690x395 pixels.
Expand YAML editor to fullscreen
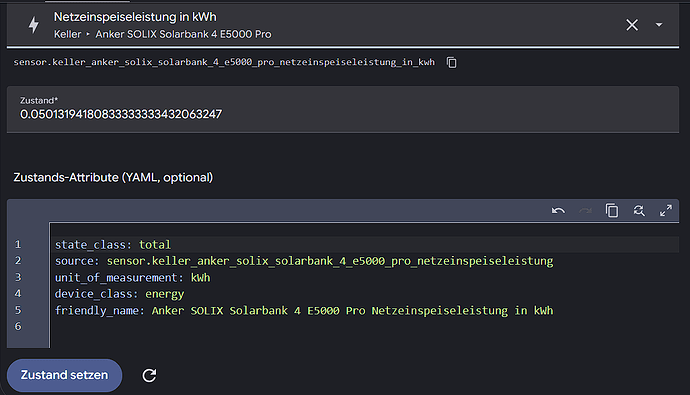pyautogui.click(x=665, y=211)
